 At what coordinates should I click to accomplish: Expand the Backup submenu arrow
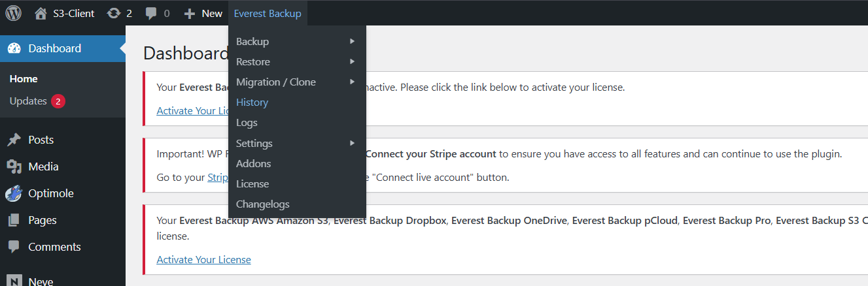coord(353,41)
